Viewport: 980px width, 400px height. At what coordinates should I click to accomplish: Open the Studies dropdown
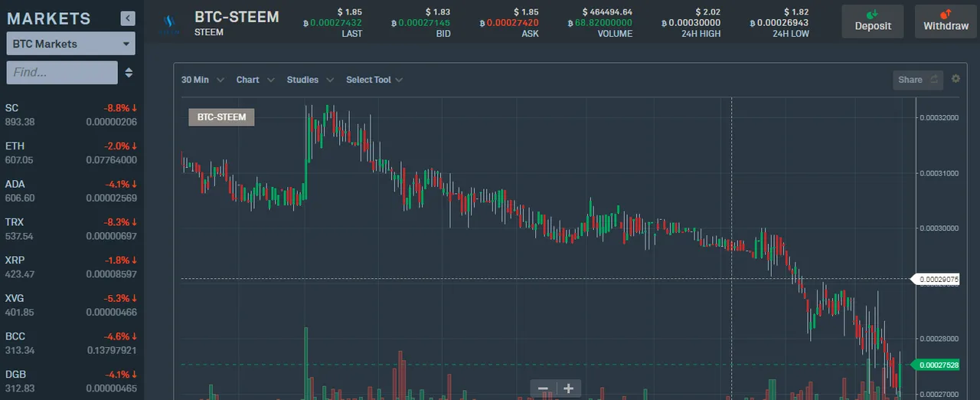[x=310, y=80]
